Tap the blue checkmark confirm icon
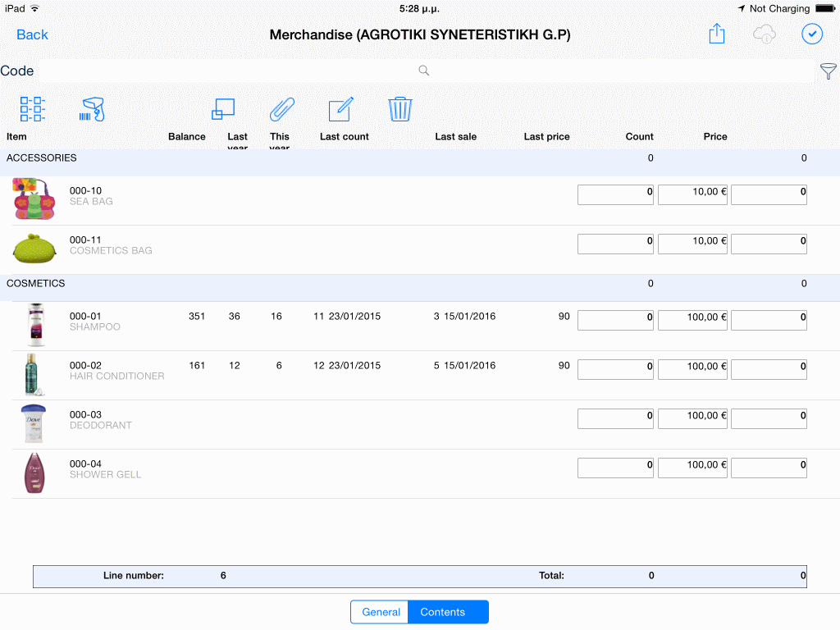The image size is (840, 630). coord(812,34)
